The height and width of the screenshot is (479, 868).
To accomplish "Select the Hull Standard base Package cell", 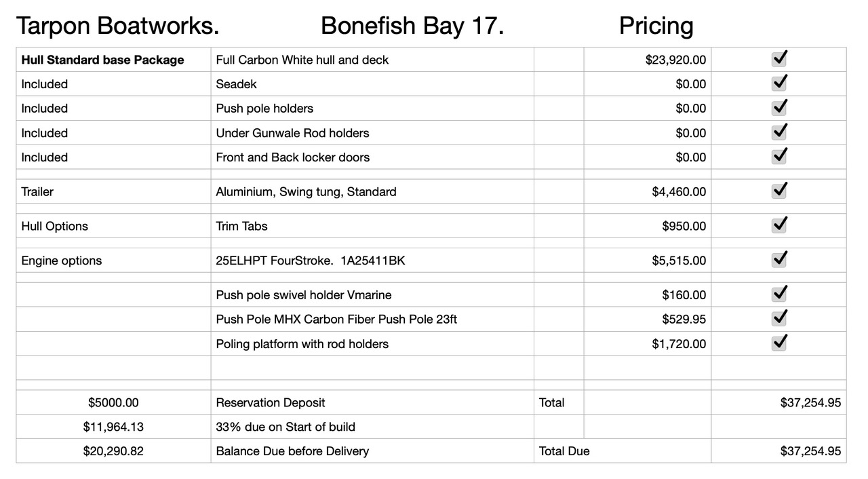I will [113, 60].
